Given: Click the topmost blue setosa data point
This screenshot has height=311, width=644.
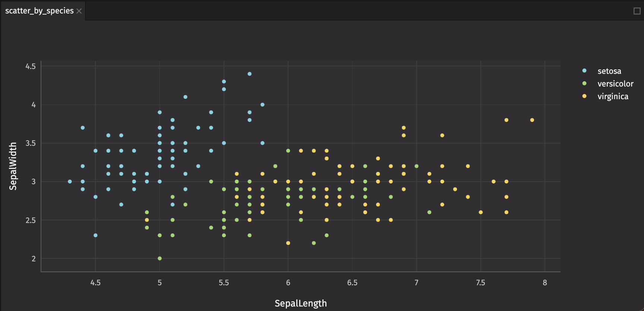Looking at the screenshot, I should point(250,74).
